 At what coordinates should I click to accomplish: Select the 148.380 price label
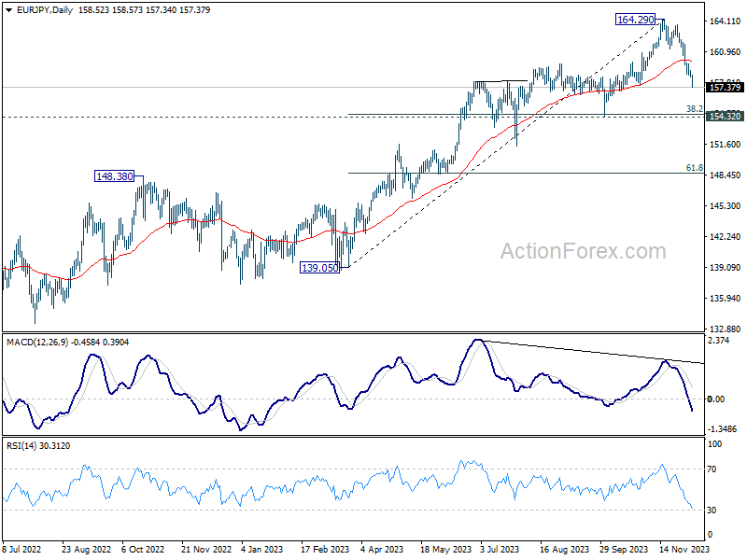coord(114,176)
